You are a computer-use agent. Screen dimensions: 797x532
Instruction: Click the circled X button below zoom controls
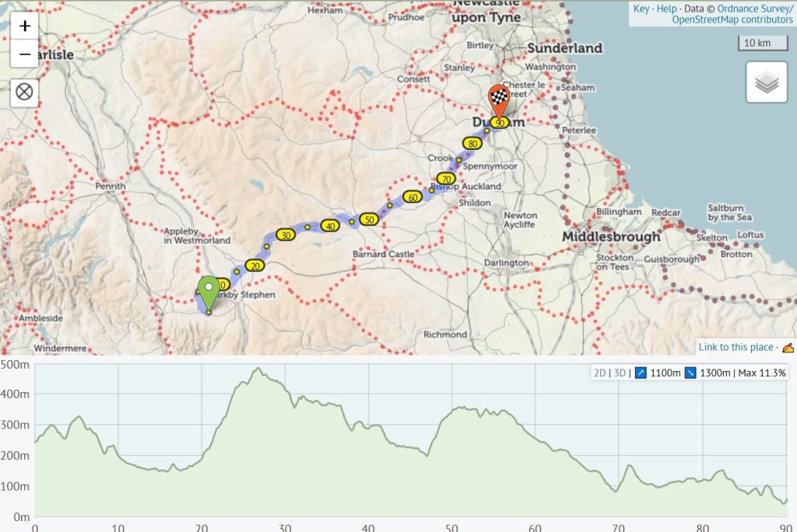25,93
